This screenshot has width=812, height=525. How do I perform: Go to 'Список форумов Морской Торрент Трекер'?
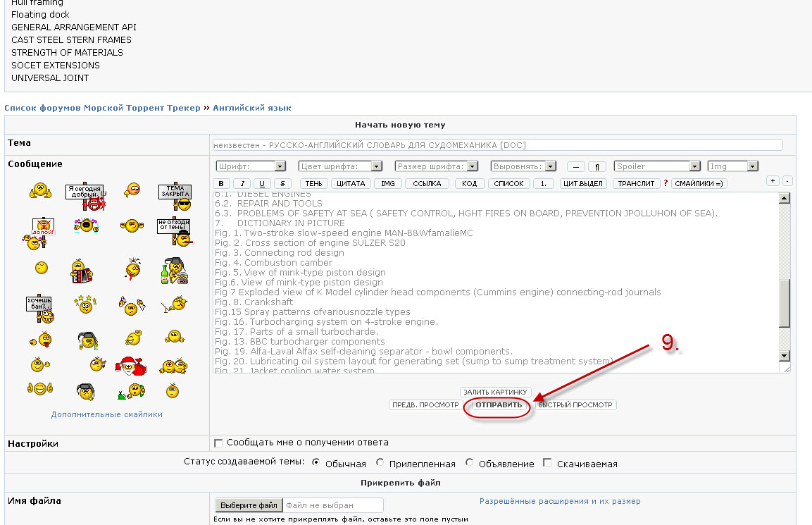102,108
